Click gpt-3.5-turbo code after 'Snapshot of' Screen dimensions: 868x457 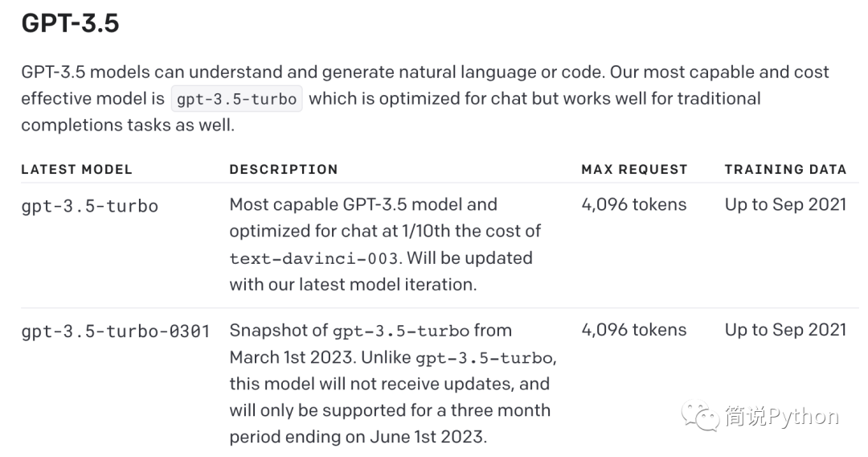tap(401, 331)
